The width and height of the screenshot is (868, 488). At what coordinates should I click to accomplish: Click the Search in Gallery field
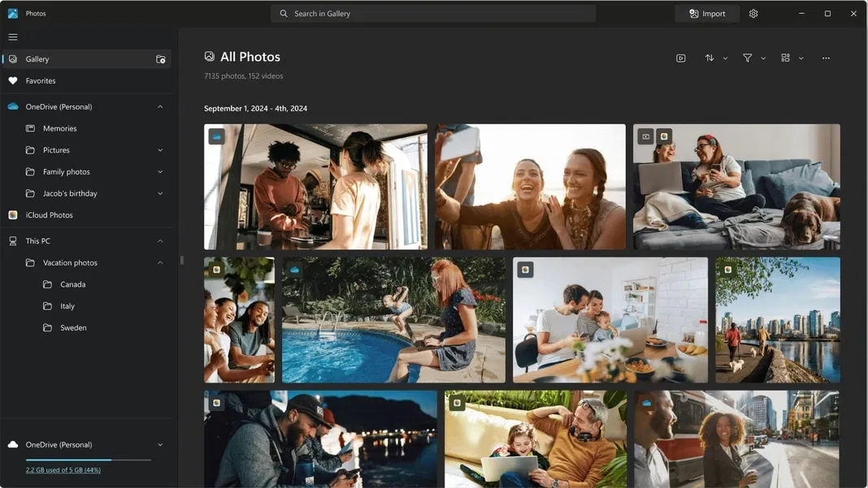tap(433, 13)
